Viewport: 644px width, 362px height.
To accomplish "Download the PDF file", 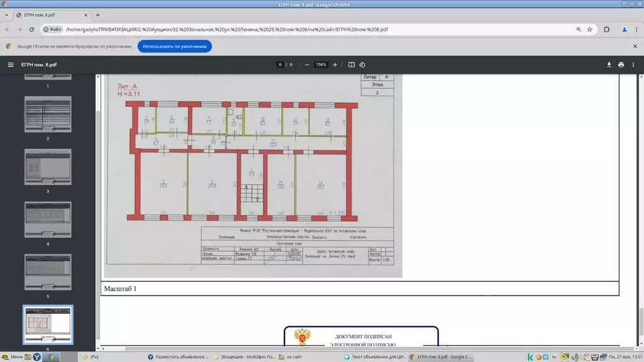I will click(609, 65).
